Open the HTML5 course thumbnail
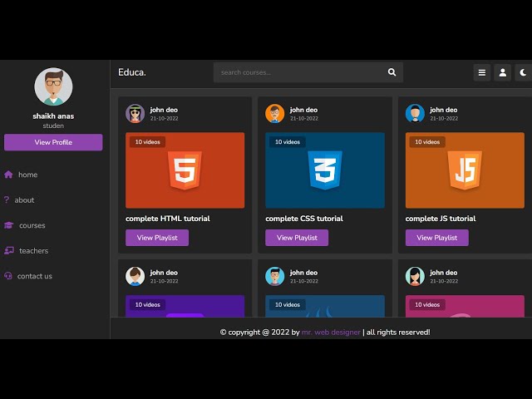532x399 pixels. [x=185, y=170]
